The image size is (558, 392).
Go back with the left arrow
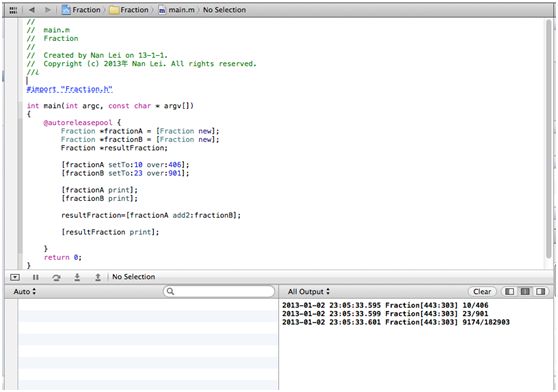[32, 10]
